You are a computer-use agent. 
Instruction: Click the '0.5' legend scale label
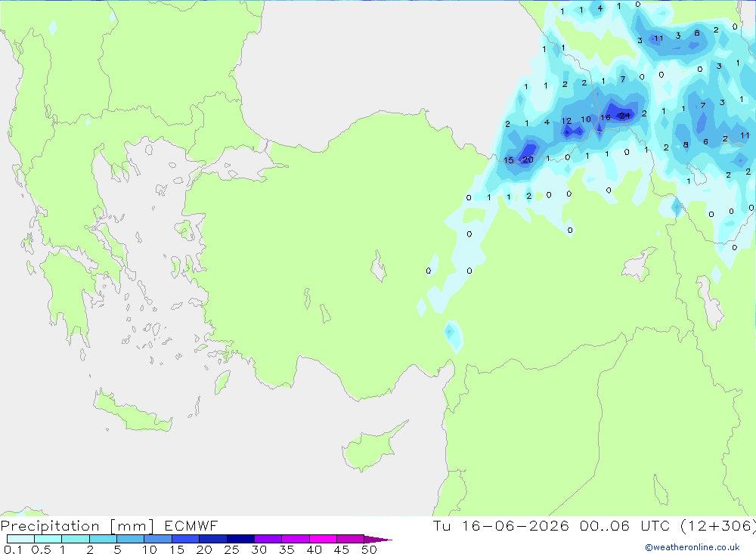click(x=41, y=549)
